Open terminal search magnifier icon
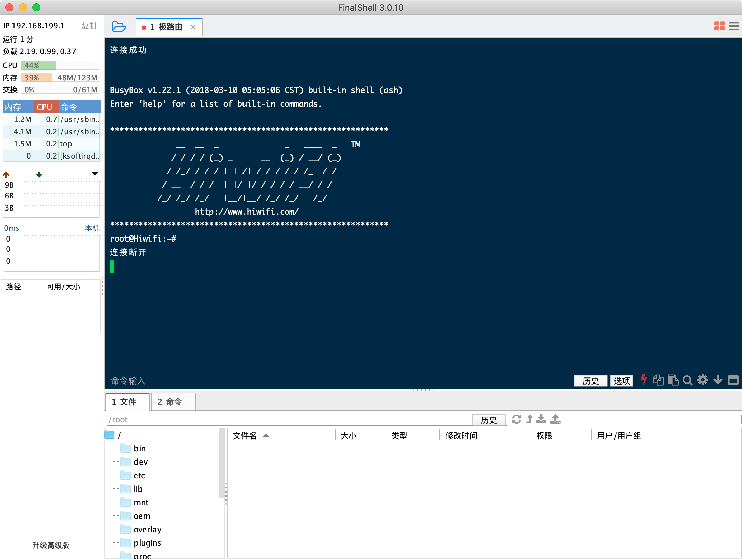 click(x=687, y=381)
